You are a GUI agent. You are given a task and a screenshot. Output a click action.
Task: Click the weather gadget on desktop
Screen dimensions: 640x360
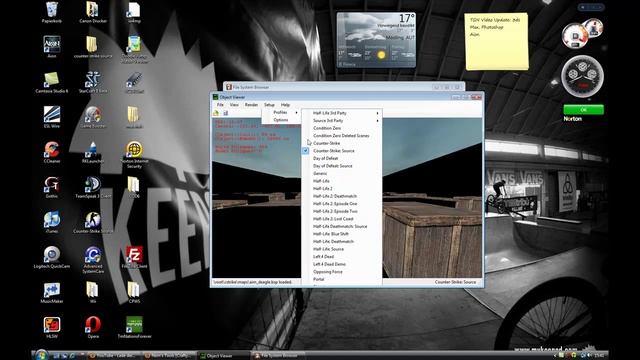pyautogui.click(x=376, y=40)
